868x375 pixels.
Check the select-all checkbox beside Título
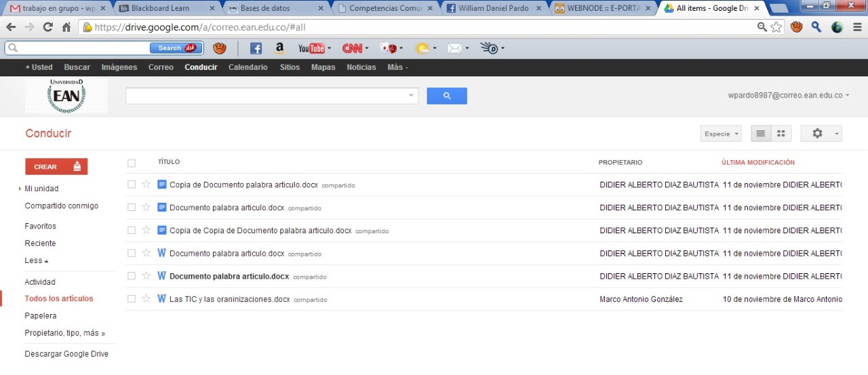(x=132, y=163)
